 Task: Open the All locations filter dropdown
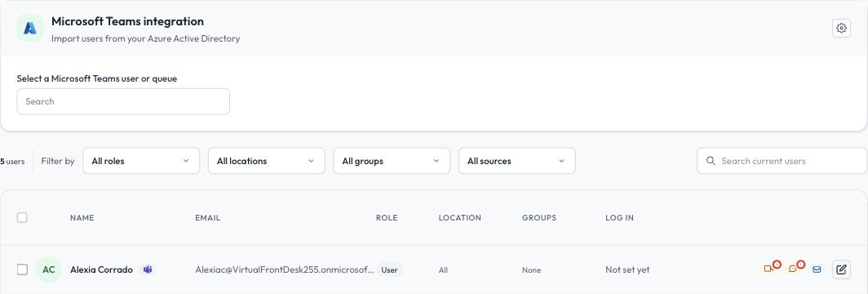[x=266, y=161]
